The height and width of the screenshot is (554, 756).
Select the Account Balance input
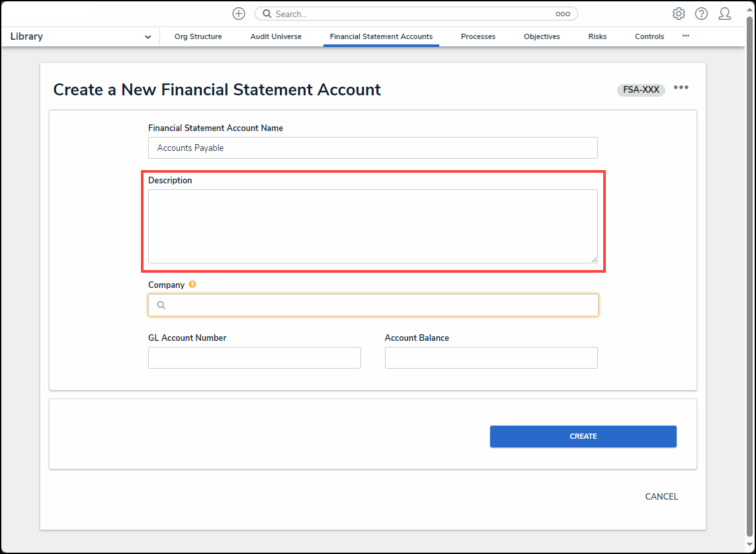pos(491,357)
